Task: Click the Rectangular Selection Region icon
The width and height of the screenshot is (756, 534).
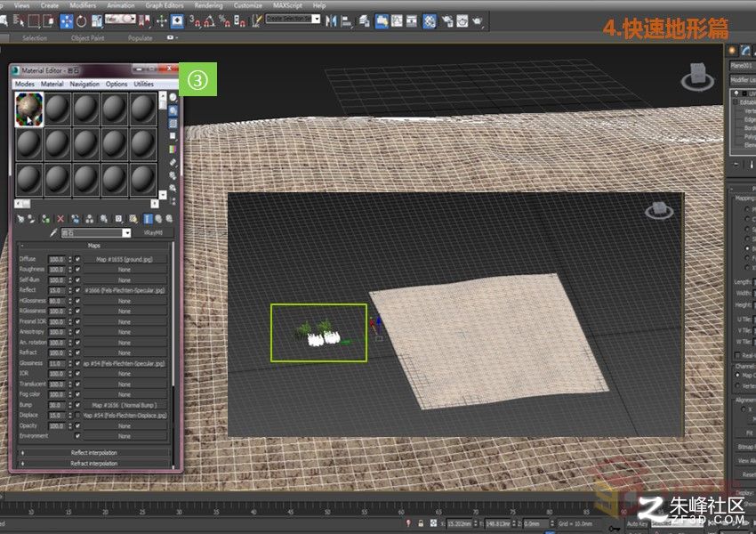Action: click(33, 20)
